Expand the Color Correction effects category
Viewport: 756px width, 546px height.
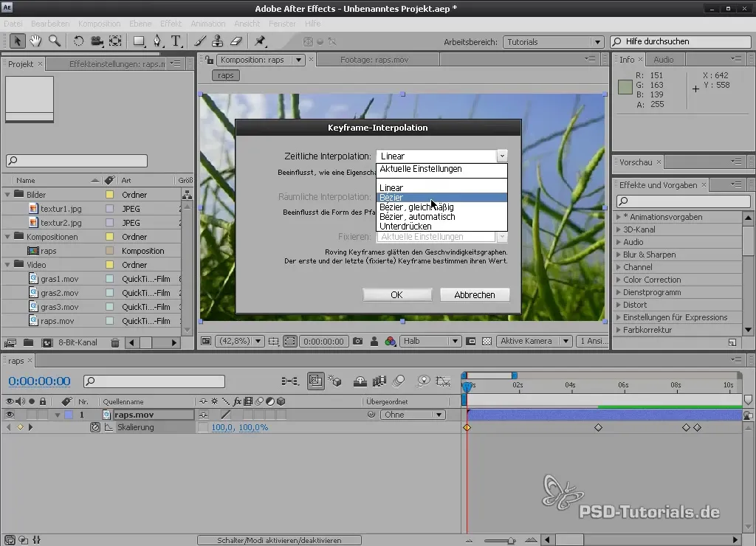(619, 280)
